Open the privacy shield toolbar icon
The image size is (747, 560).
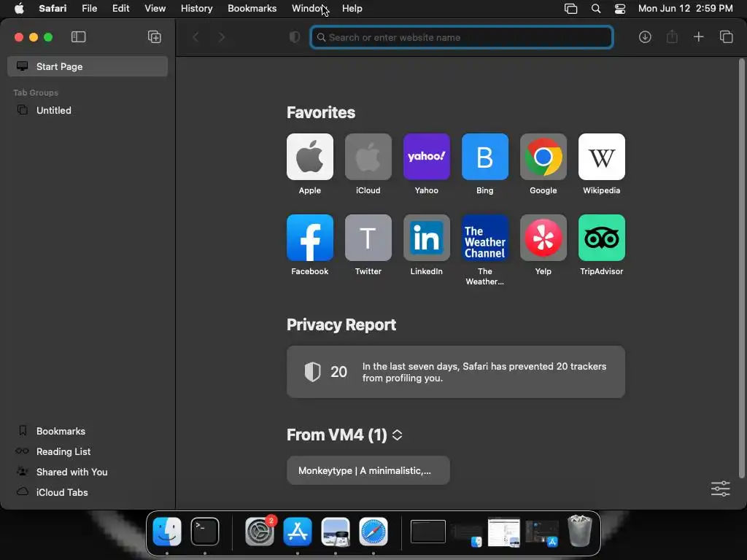pos(295,37)
